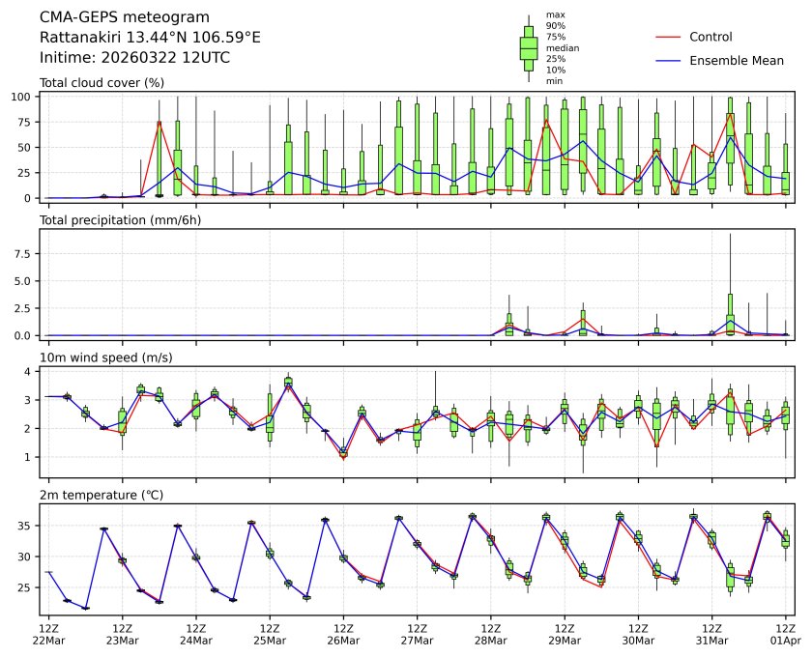
Task: Select the 'Total precipitation (mm/6h)' panel title
Action: click(121, 220)
